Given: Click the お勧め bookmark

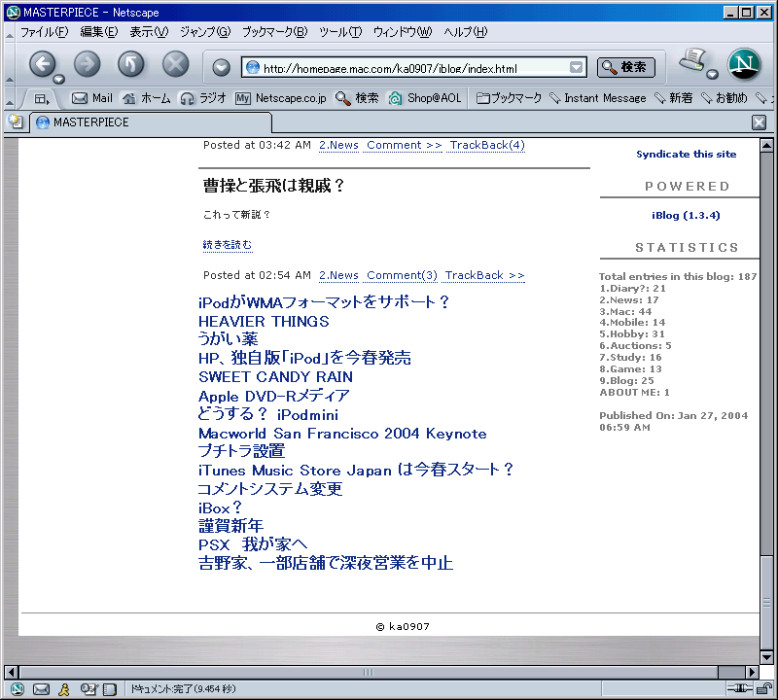Looking at the screenshot, I should tap(724, 98).
